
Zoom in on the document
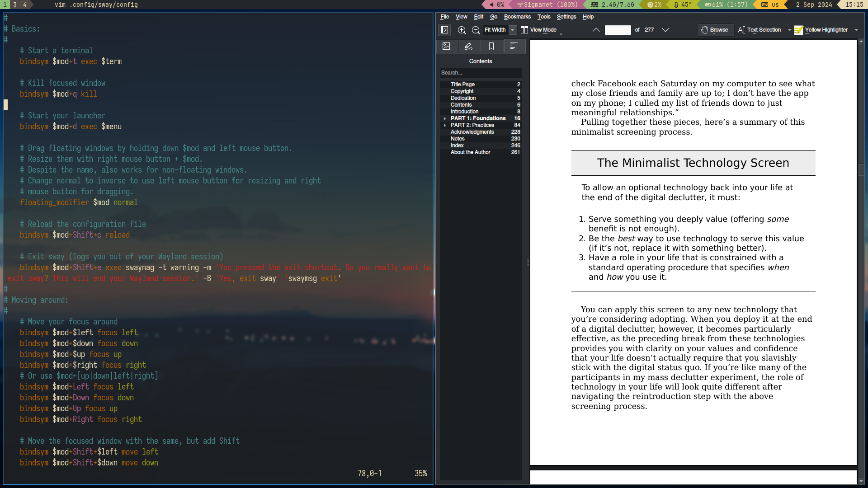pyautogui.click(x=462, y=30)
